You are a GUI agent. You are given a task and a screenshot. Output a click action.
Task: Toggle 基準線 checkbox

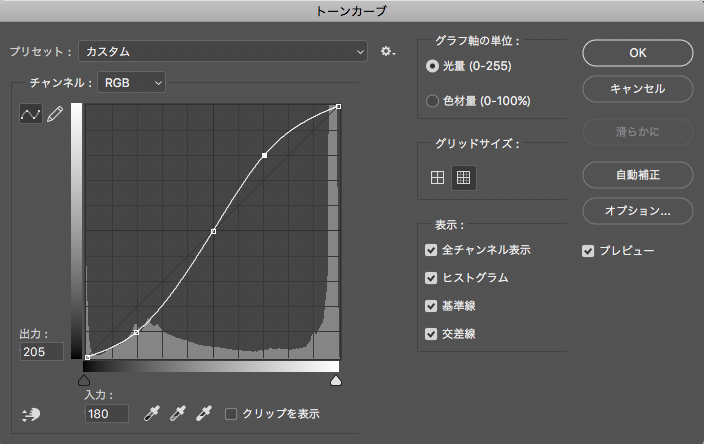click(x=431, y=306)
